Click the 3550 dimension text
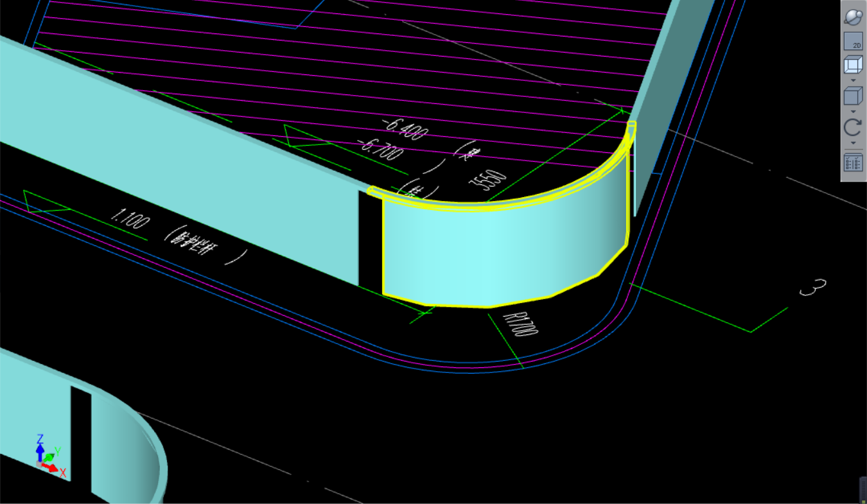This screenshot has width=867, height=504. point(489,182)
